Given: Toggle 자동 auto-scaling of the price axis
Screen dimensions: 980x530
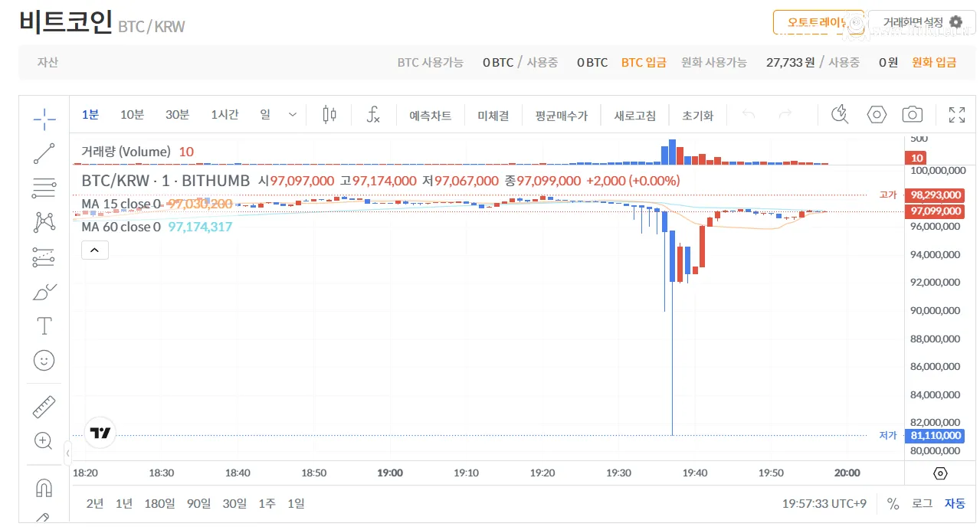Looking at the screenshot, I should [x=954, y=503].
